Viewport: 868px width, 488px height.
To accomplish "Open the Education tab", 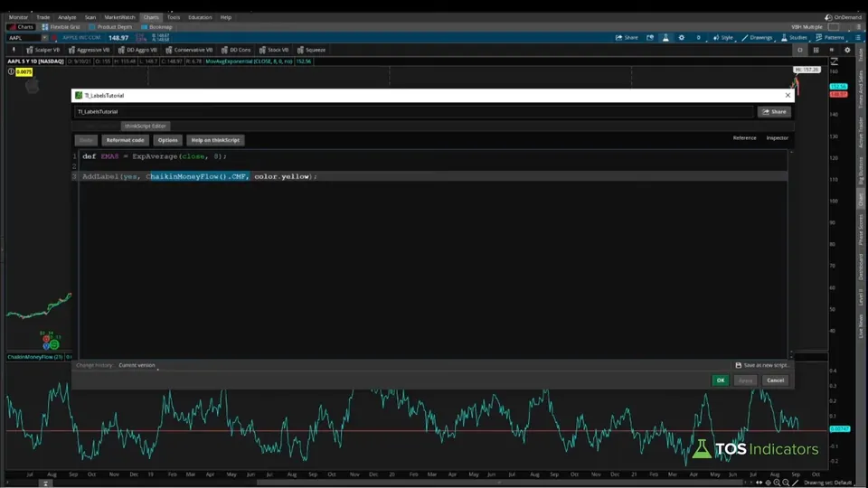I will point(200,17).
